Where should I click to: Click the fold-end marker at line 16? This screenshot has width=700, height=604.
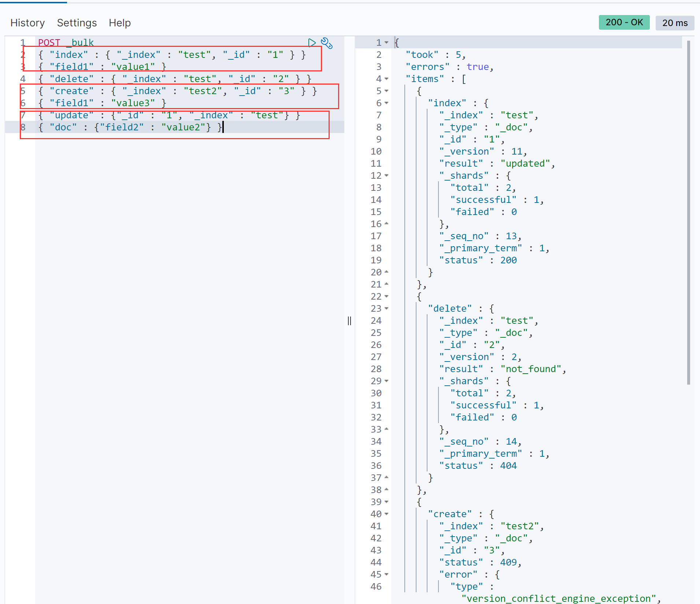[386, 224]
